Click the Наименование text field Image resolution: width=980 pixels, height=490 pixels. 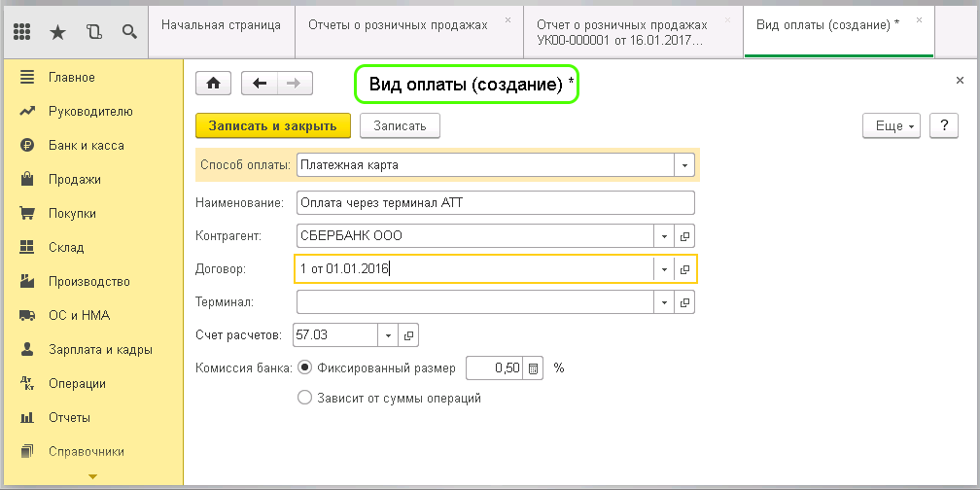point(494,202)
